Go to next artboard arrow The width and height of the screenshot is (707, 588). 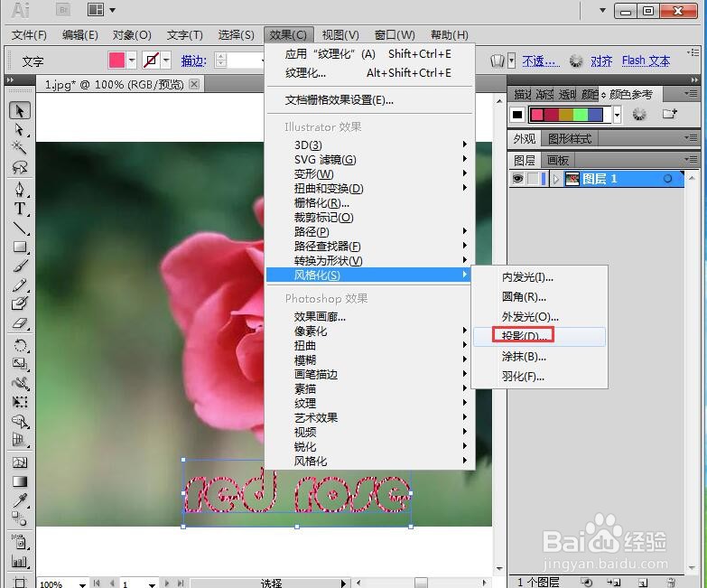tap(167, 583)
